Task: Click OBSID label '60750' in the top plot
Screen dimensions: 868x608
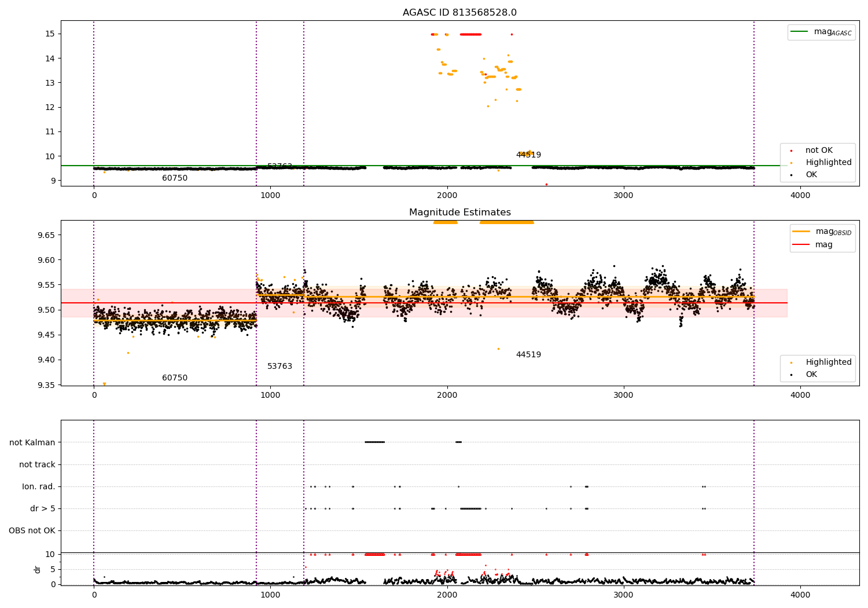Action: (175, 178)
